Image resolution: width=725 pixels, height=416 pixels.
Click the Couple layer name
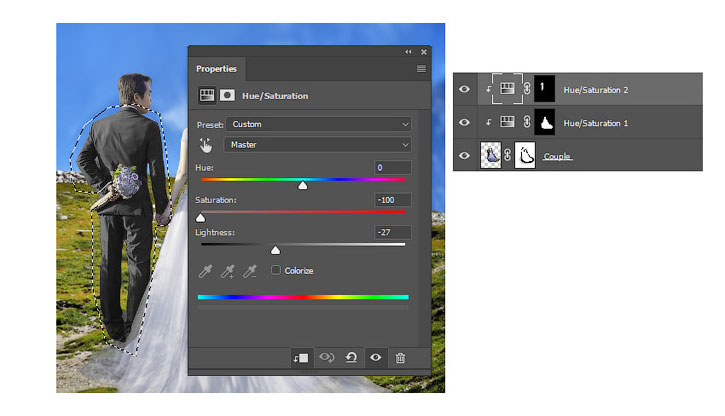pos(557,156)
